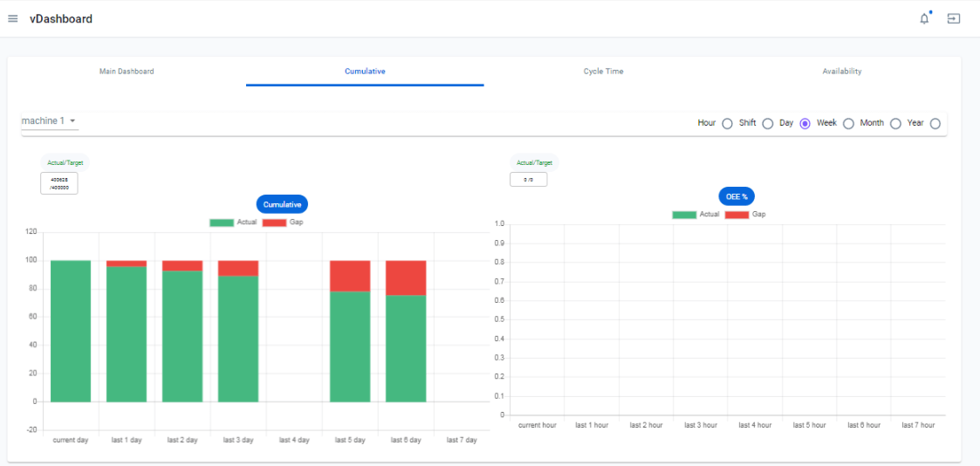Click the last 1 day green bar
This screenshot has width=980, height=466.
[127, 334]
